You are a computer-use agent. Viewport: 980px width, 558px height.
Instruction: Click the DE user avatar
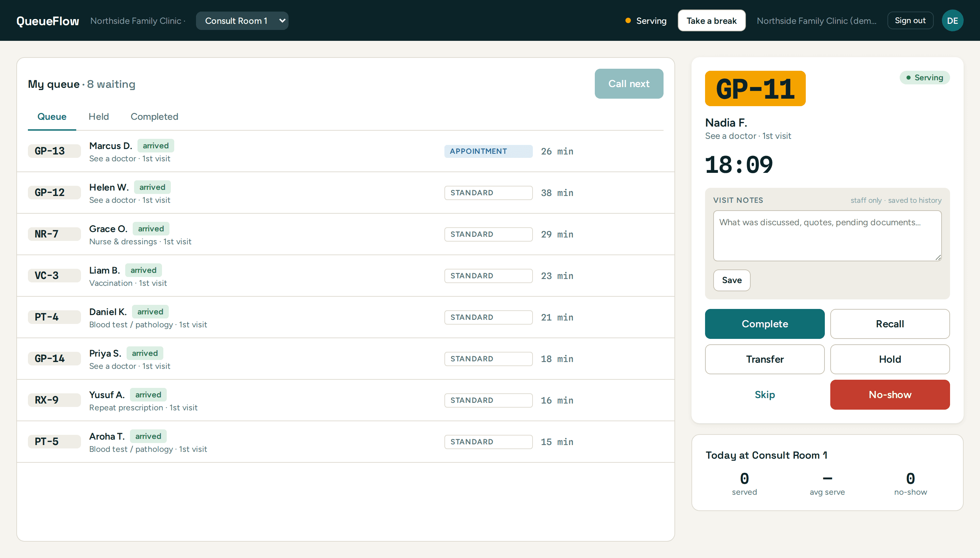click(x=952, y=21)
